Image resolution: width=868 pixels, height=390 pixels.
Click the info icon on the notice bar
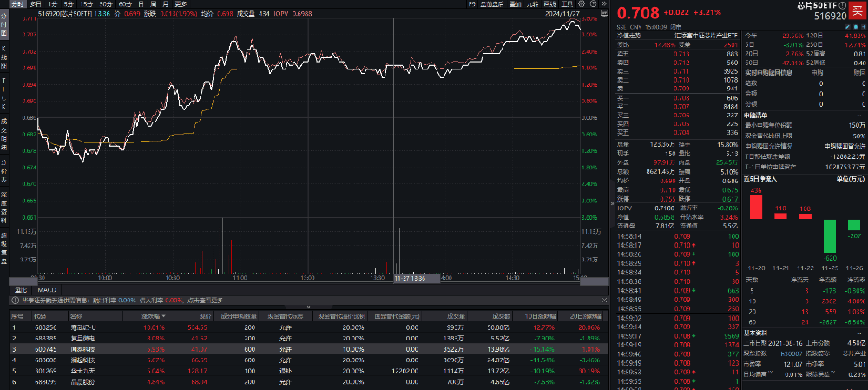[15, 300]
